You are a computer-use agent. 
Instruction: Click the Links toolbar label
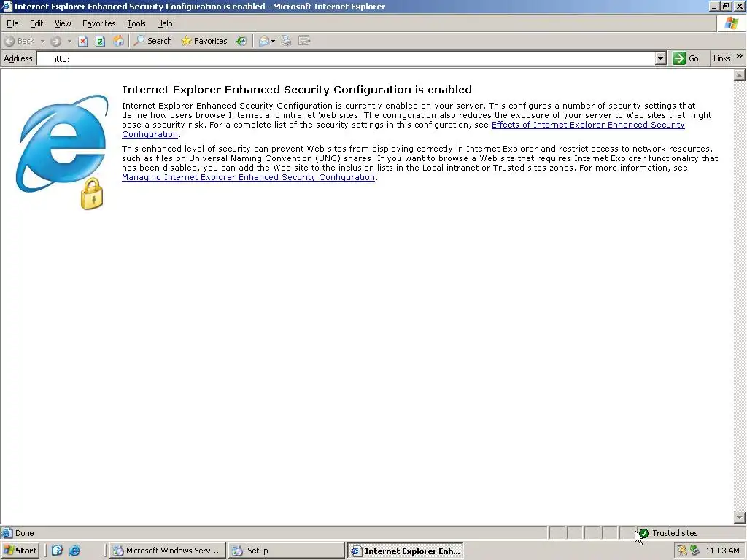point(721,58)
